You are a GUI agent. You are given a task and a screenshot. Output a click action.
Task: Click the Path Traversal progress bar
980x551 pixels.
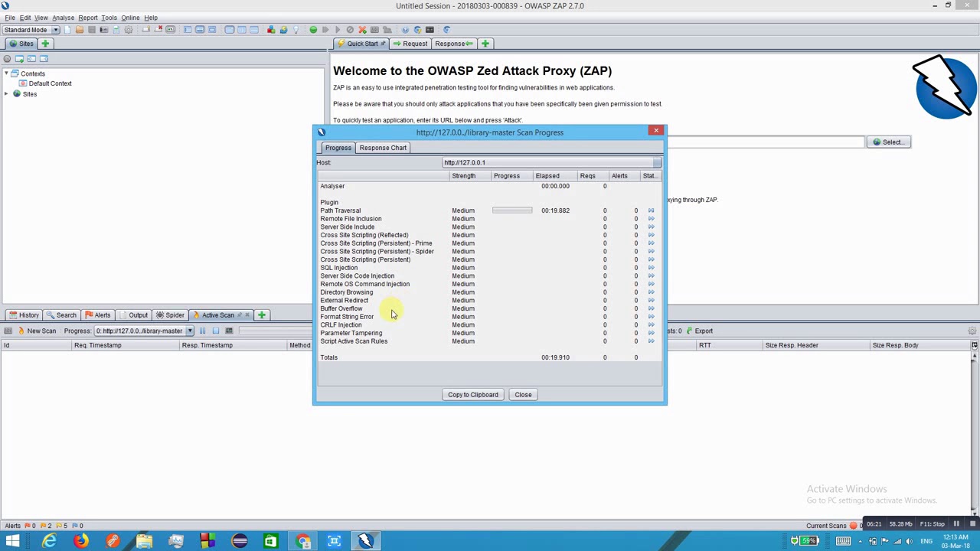pyautogui.click(x=512, y=210)
